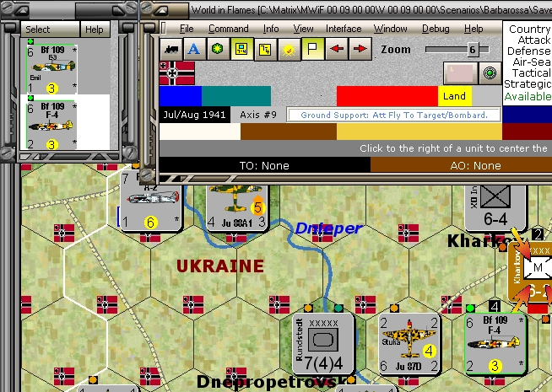
Task: Click the 6-4 infantry unit near Kharkov
Action: [495, 207]
